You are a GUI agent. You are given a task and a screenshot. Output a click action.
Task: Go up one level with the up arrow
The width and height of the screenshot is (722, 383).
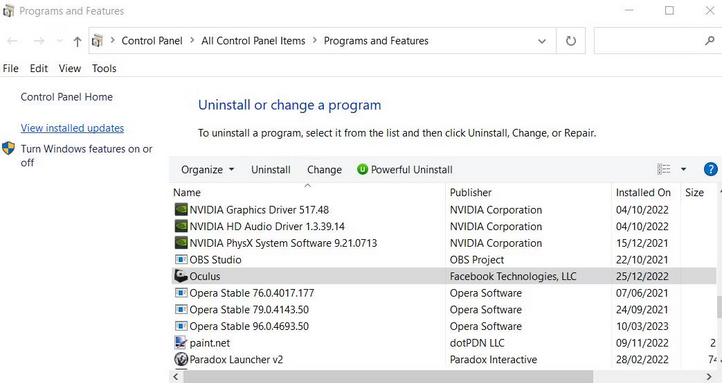[77, 41]
